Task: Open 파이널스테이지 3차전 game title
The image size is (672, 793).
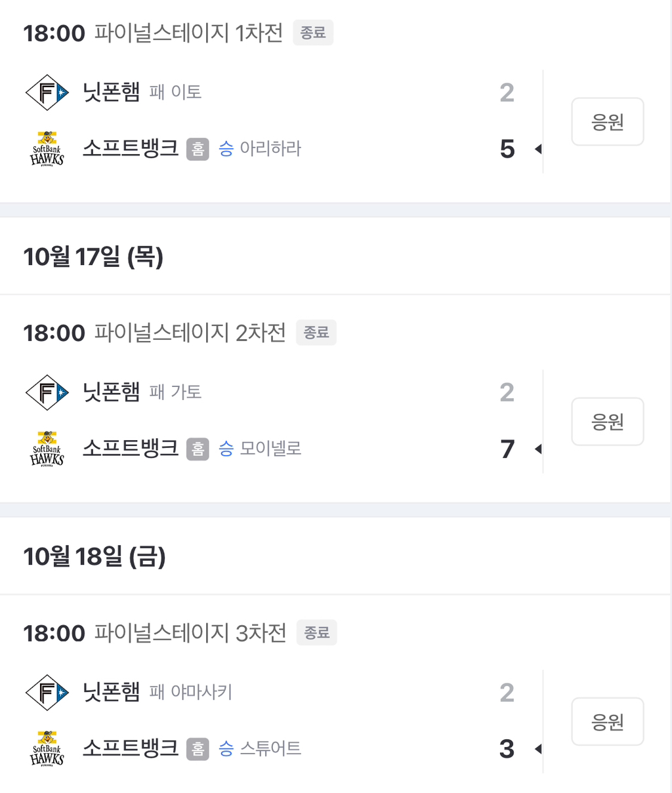Action: (190, 632)
